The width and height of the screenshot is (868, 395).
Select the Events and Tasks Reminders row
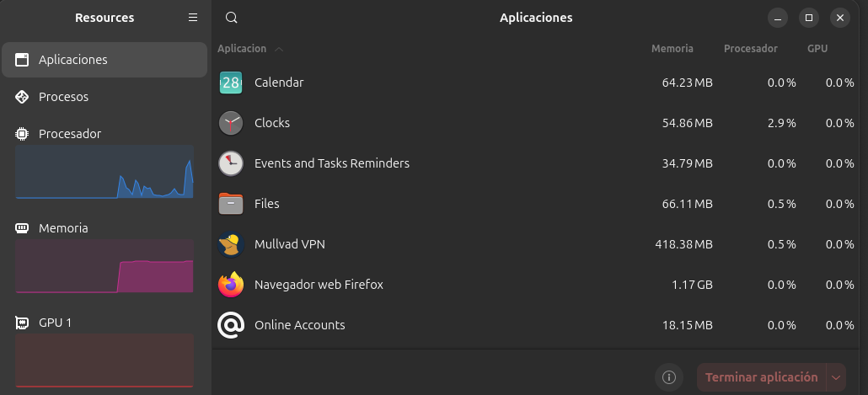(537, 163)
